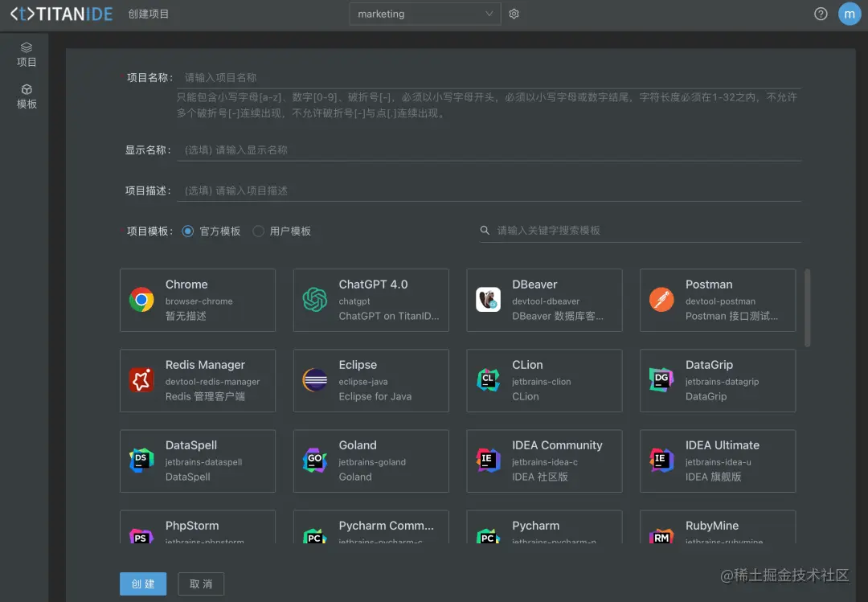Click the "PhpStorm" title text
The image size is (868, 602).
pyautogui.click(x=192, y=526)
